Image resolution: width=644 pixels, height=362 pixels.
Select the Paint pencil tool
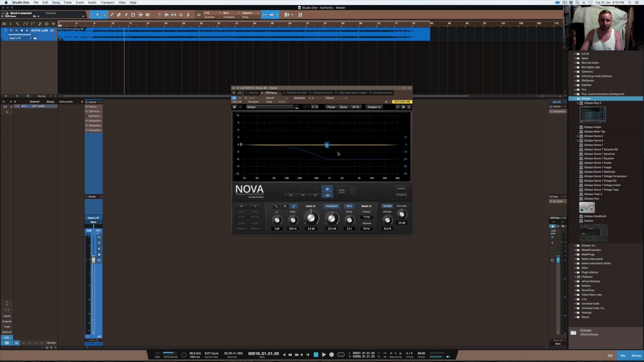126,15
